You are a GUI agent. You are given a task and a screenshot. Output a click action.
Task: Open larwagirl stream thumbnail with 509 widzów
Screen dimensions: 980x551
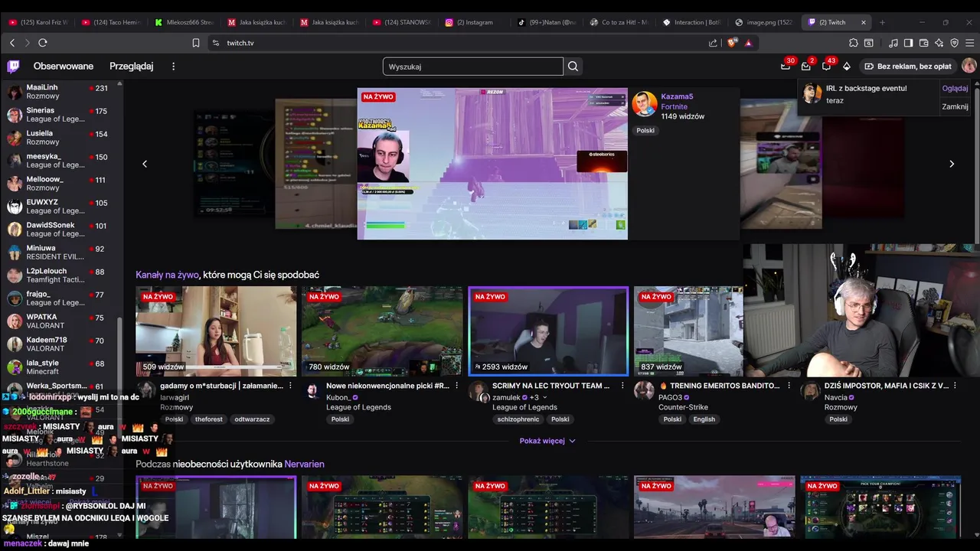coord(216,331)
